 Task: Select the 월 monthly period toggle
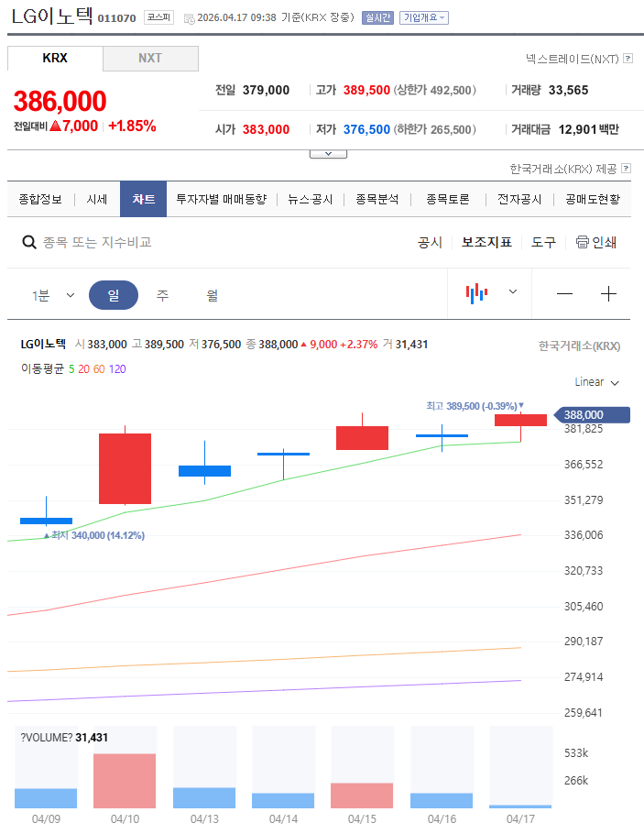click(213, 295)
